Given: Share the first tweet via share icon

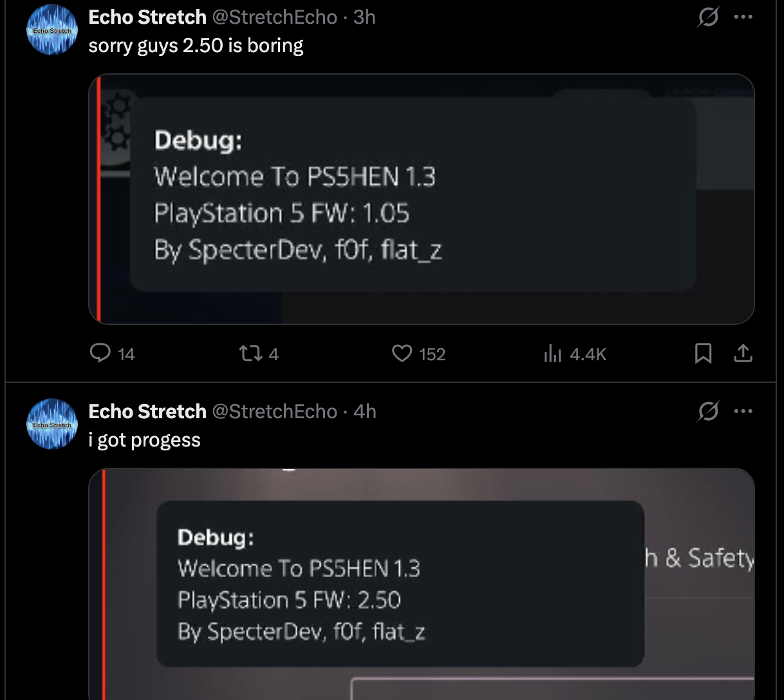Looking at the screenshot, I should point(743,353).
